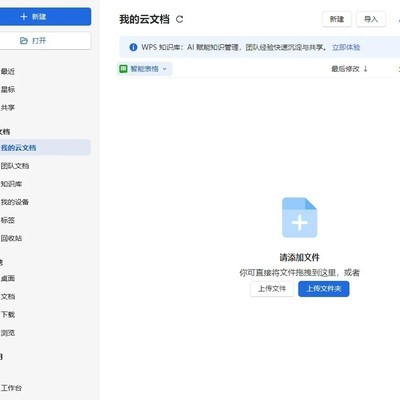Click the sort arrow beside 最后修改
Screen dimensions: 400x400
(365, 69)
